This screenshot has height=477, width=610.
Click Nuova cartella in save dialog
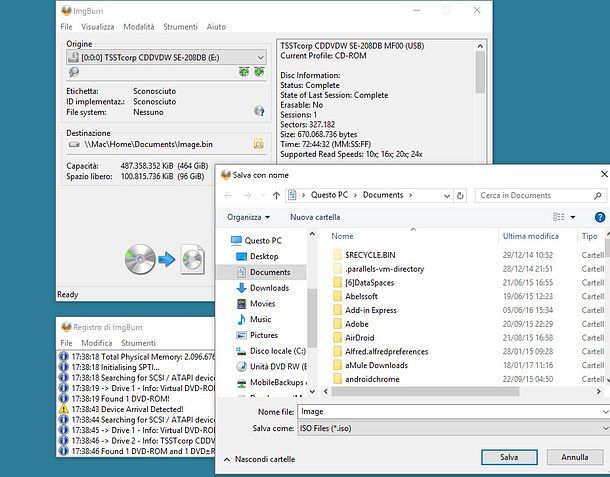[x=315, y=217]
